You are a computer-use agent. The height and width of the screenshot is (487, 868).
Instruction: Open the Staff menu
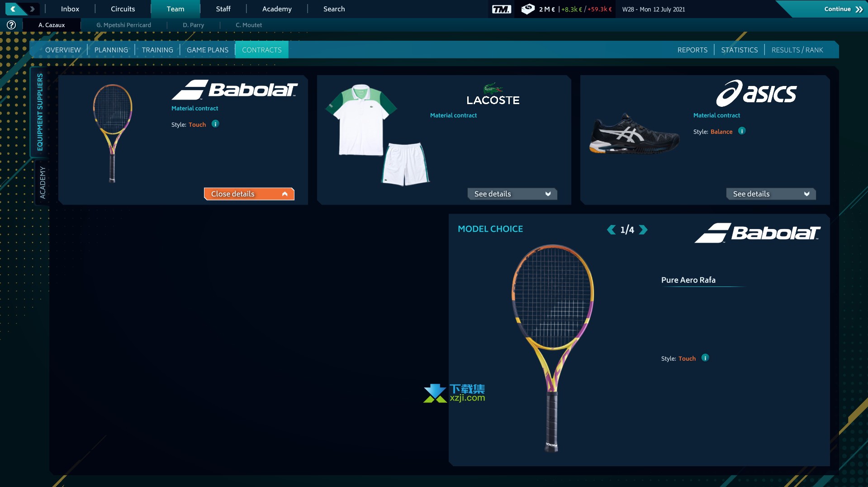coord(223,9)
